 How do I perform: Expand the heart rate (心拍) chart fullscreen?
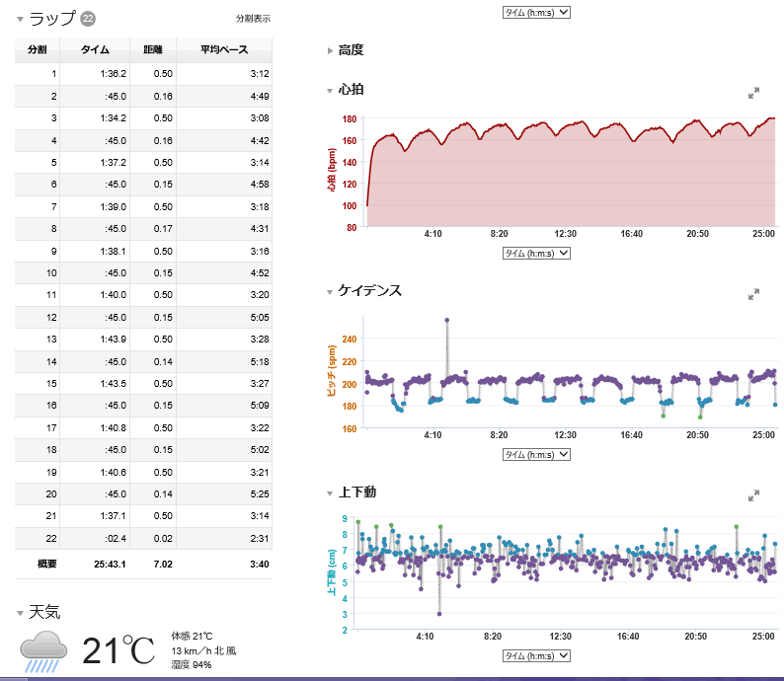[753, 93]
